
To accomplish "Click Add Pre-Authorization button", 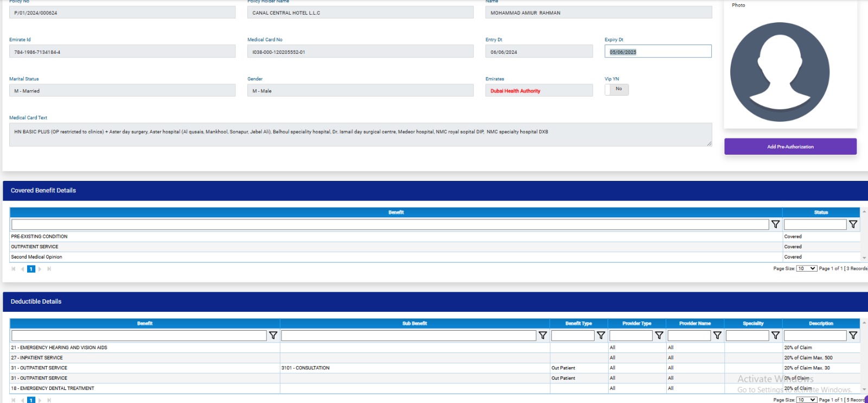I will (x=790, y=147).
